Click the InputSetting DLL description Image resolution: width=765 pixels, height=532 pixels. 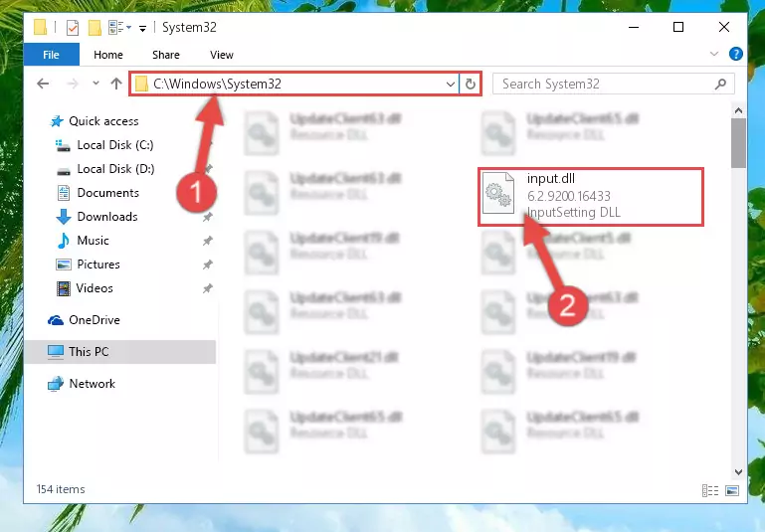point(573,212)
